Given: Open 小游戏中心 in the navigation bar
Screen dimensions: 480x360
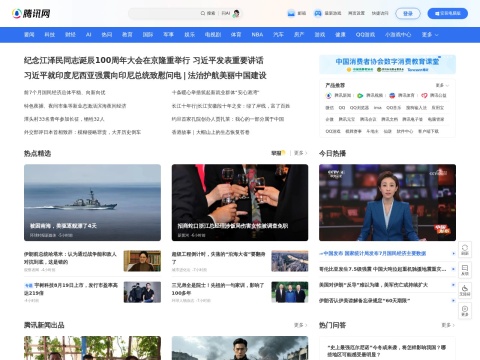Looking at the screenshot, I should pos(398,34).
